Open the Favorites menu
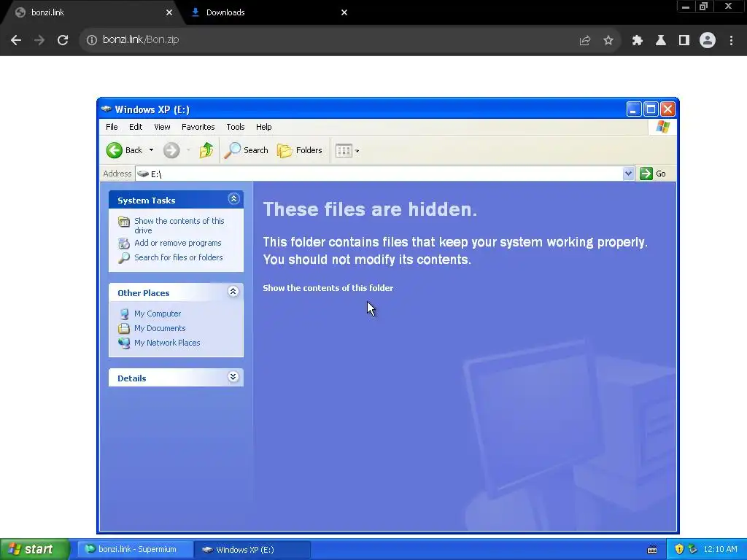The image size is (747, 560). pos(198,127)
